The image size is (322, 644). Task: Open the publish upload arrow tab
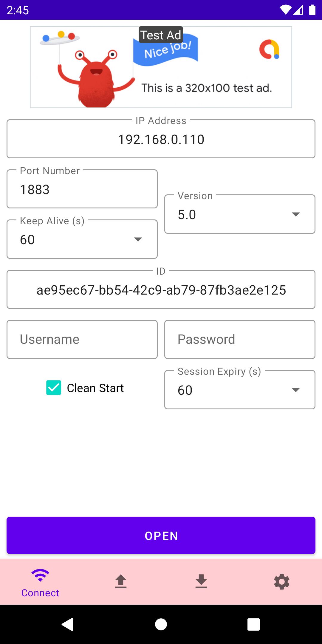click(121, 581)
